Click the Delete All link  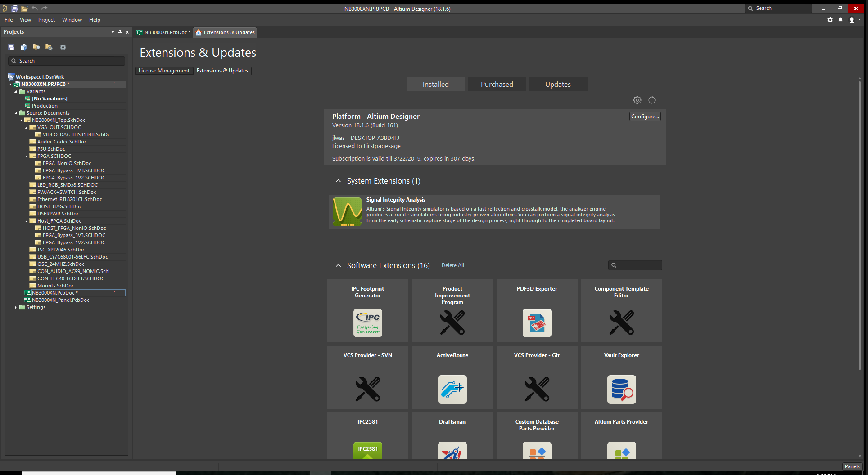[453, 265]
